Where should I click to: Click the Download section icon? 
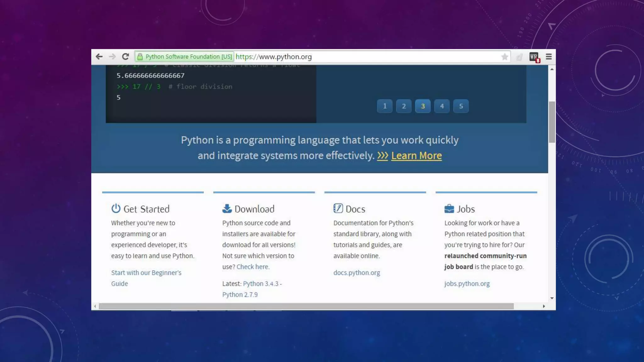point(227,208)
